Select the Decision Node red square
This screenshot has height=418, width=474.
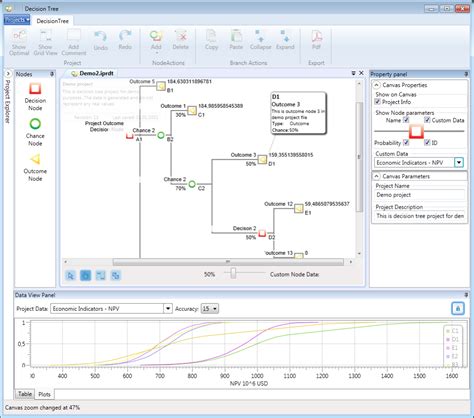pyautogui.click(x=35, y=89)
